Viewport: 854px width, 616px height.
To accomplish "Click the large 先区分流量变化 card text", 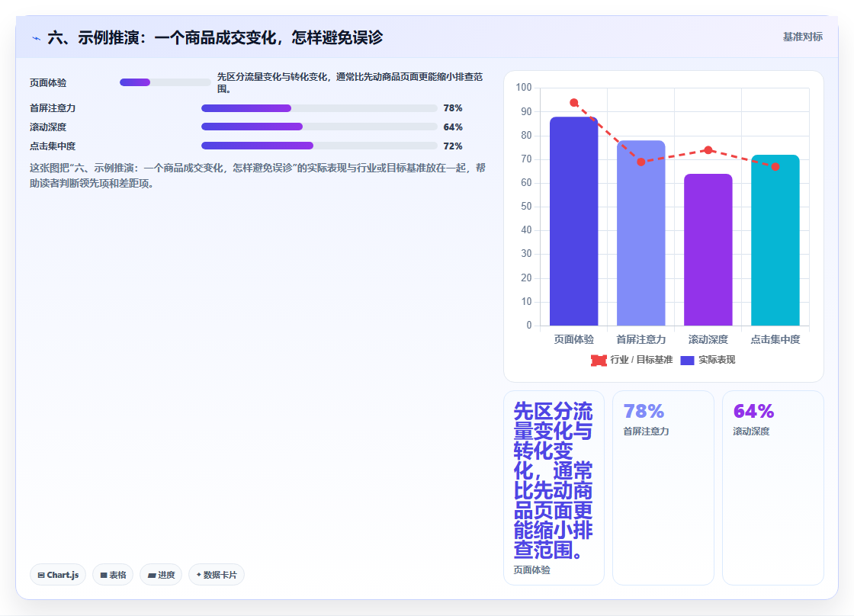I will coord(554,480).
